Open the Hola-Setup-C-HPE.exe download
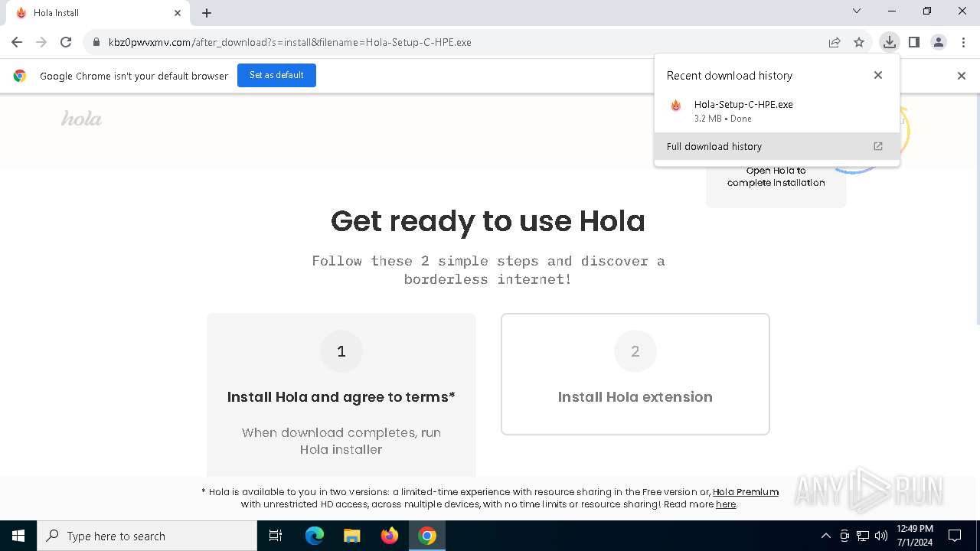Screen dimensions: 980x551 (777, 111)
